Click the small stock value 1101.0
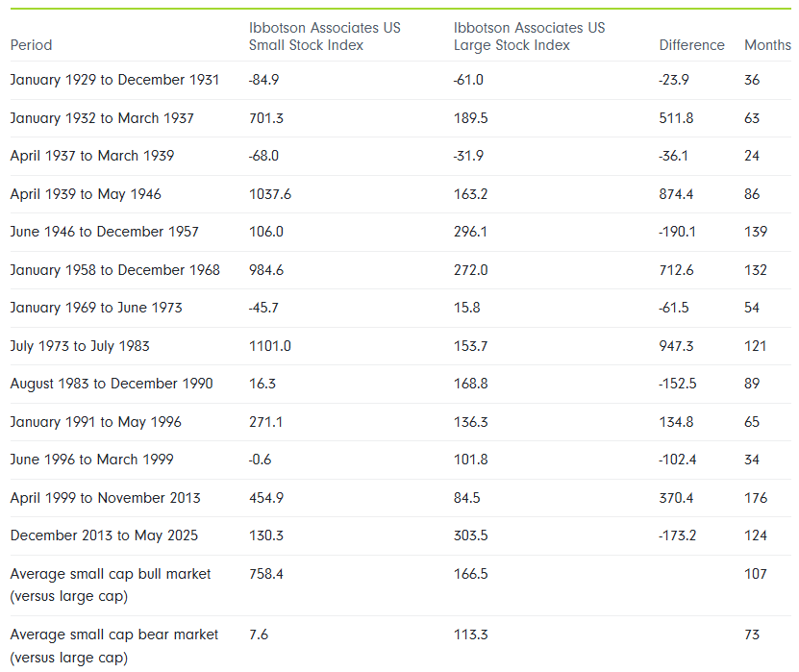Image resolution: width=799 pixels, height=672 pixels. pyautogui.click(x=269, y=346)
